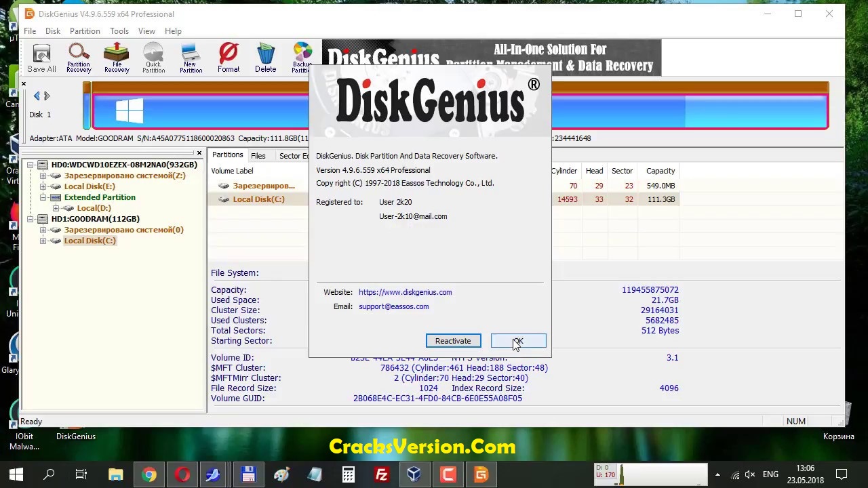Switch to the Files tab

(x=258, y=156)
